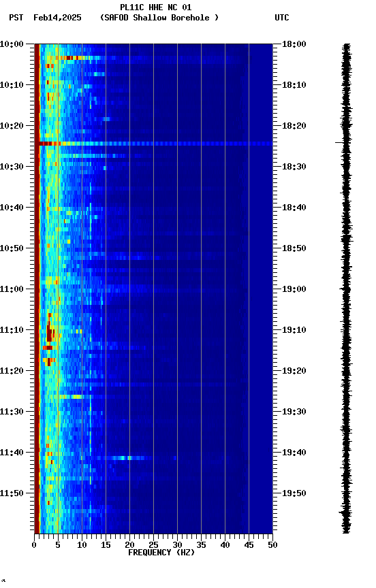This screenshot has width=376, height=588.
Task: Click the PST timezone label
Action: click(x=16, y=18)
